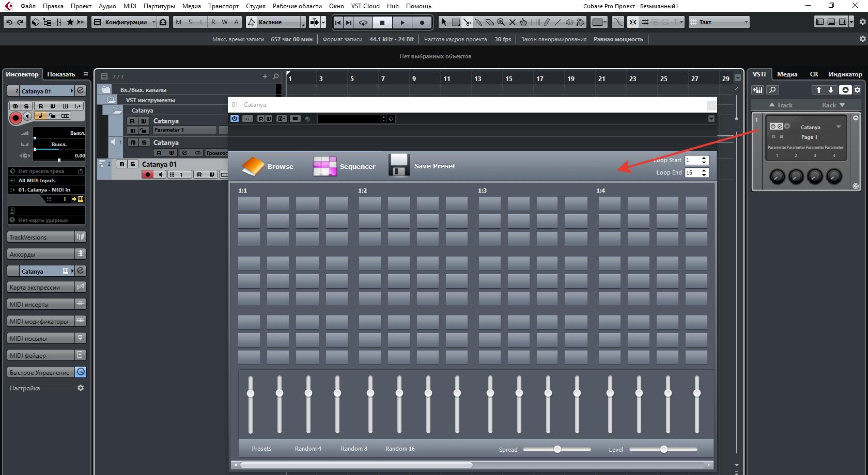
Task: Click the Save Preset floppy disk icon
Action: click(399, 165)
